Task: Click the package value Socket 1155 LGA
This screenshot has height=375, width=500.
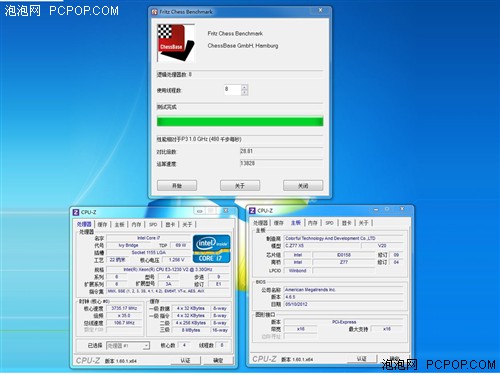Action: (x=149, y=253)
